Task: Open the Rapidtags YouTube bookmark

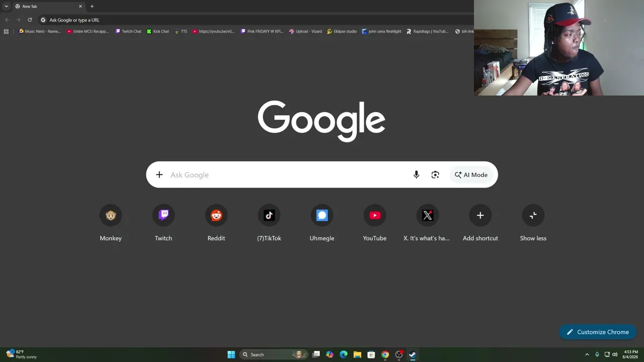Action: point(428,31)
